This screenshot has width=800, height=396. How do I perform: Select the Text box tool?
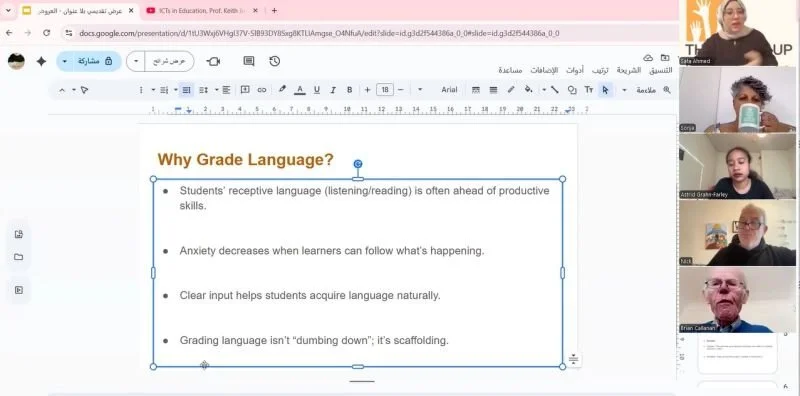[589, 90]
